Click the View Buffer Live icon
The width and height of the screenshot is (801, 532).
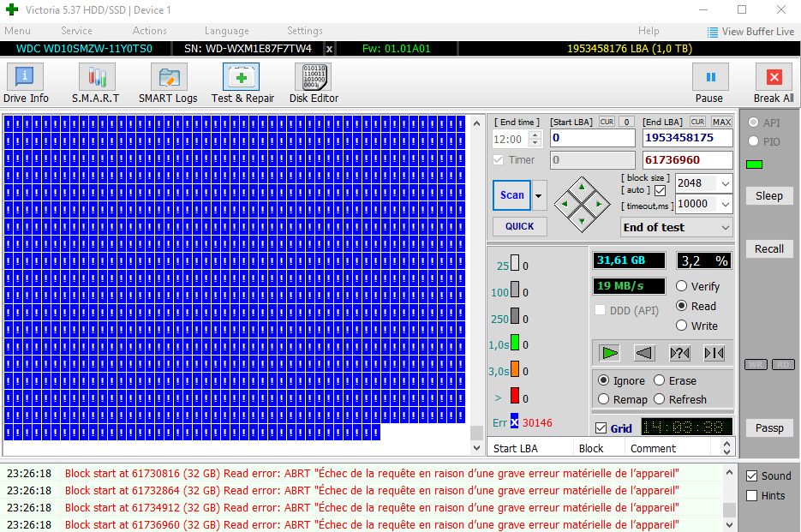[x=712, y=33]
